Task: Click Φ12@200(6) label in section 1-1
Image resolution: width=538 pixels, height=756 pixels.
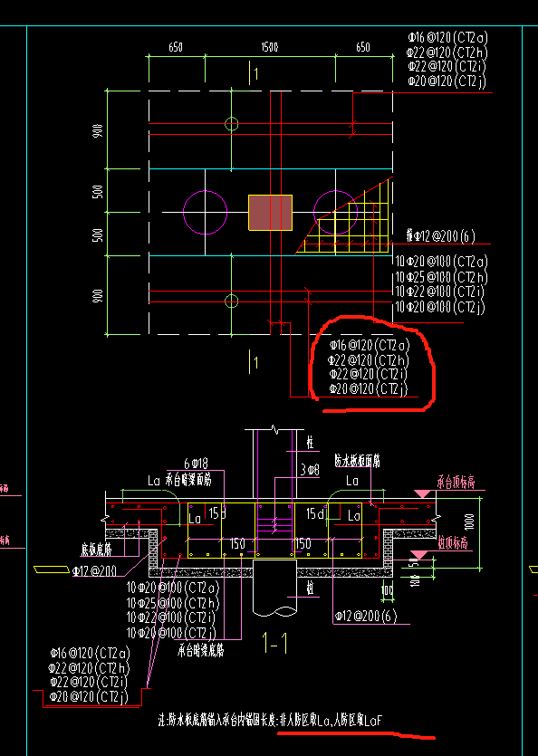Action: click(x=366, y=617)
